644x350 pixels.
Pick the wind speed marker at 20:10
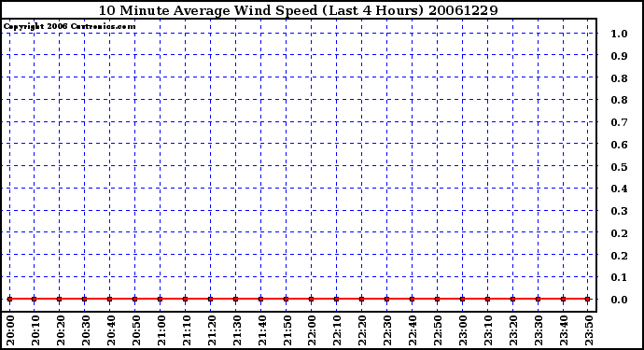coord(35,299)
